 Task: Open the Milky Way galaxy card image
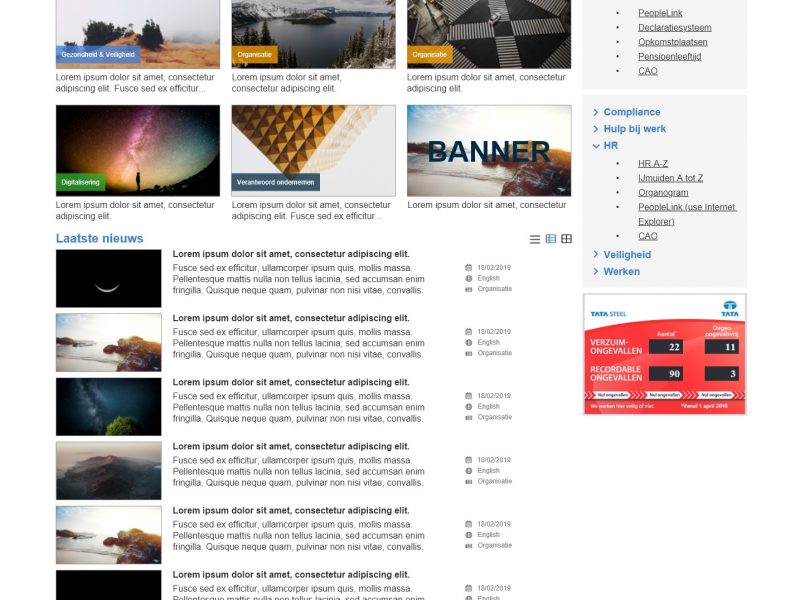(138, 151)
